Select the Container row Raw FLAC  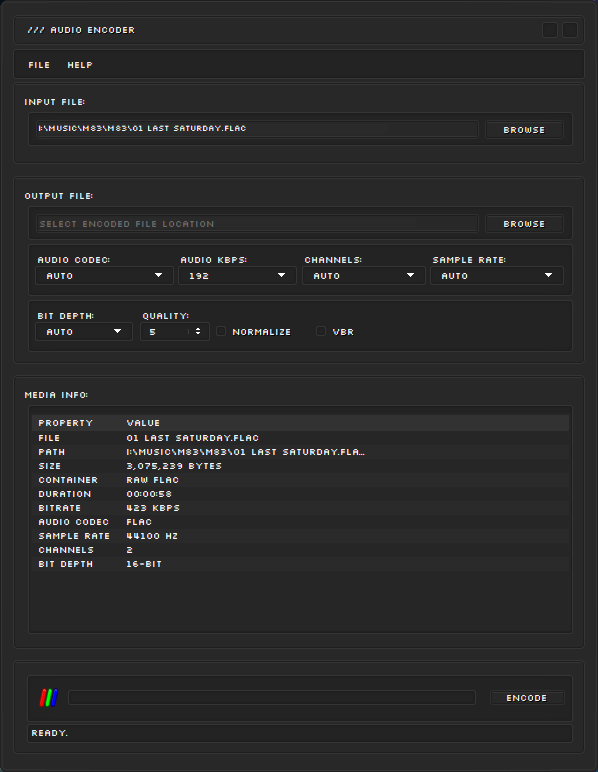click(301, 480)
